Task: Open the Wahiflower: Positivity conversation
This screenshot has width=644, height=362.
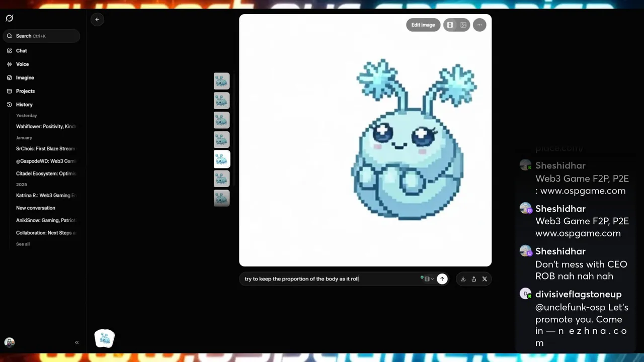Action: pos(46,126)
